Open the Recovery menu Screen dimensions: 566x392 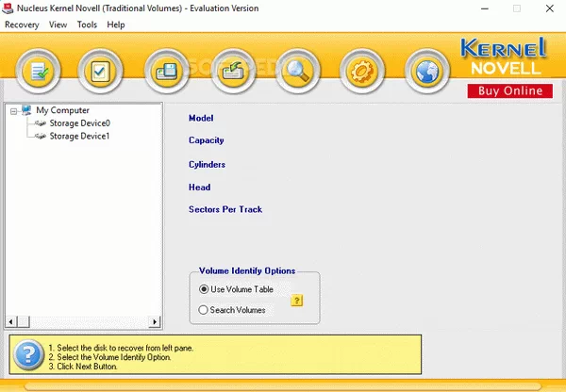22,25
